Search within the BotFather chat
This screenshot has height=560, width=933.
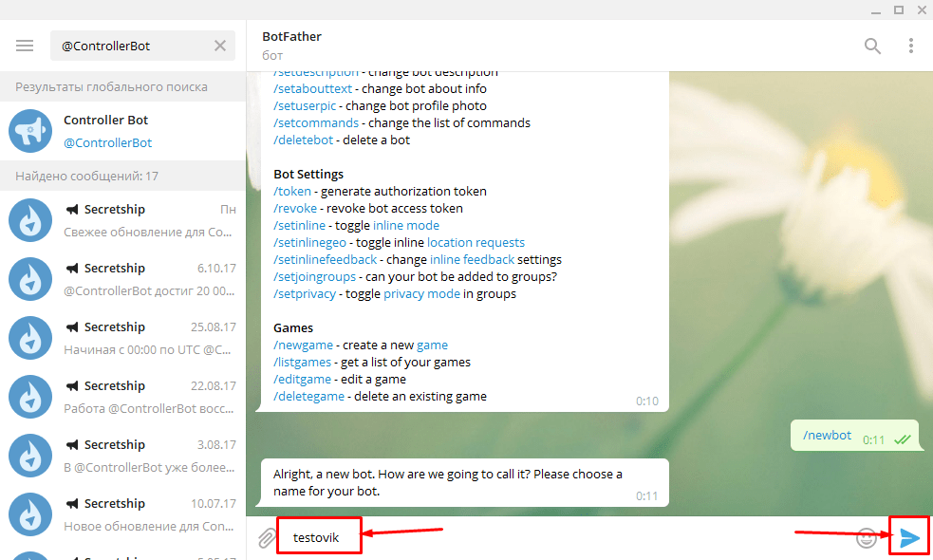click(x=872, y=46)
